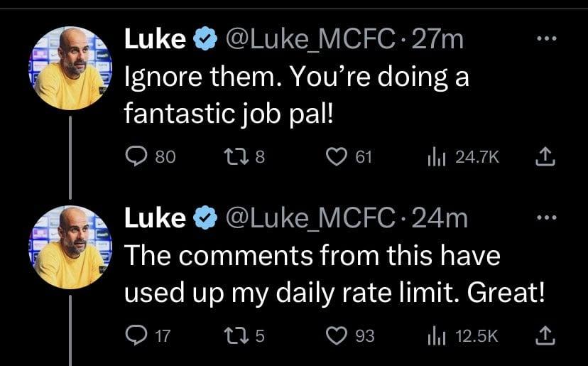Screen dimensions: 588x366
Task: Open Luke's profile picture on first tweet
Action: [x=70, y=69]
